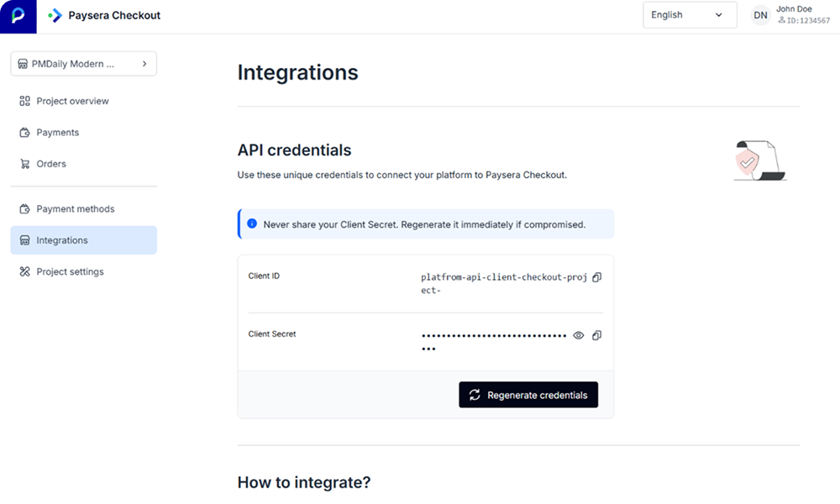The image size is (840, 504).
Task: Click the Orders cart icon
Action: [24, 164]
